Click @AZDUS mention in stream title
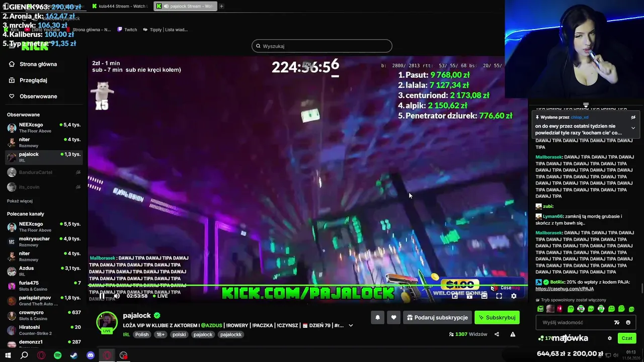This screenshot has width=644, height=362. pyautogui.click(x=212, y=325)
